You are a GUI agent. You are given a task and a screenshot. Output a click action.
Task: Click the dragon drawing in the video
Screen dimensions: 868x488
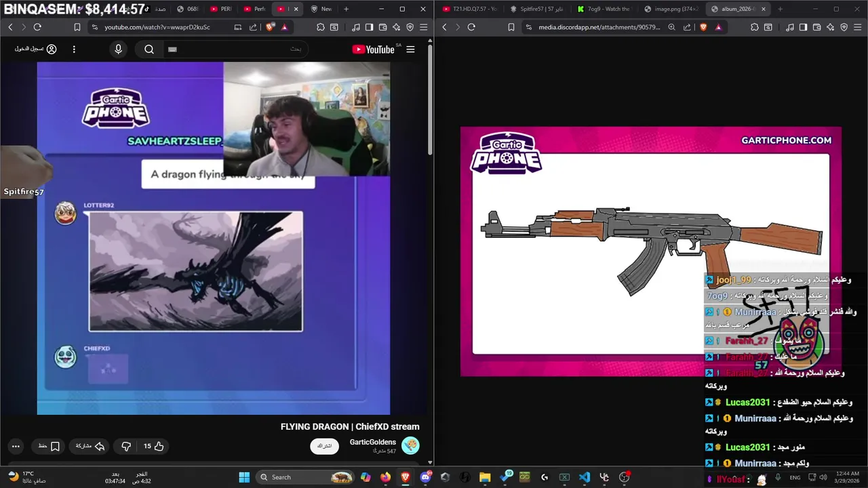[x=196, y=271]
